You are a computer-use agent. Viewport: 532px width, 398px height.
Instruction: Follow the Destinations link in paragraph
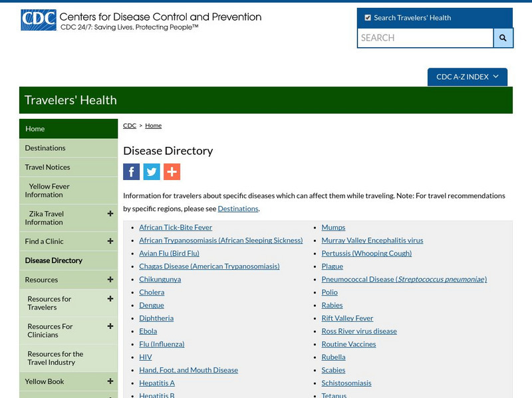(x=238, y=209)
